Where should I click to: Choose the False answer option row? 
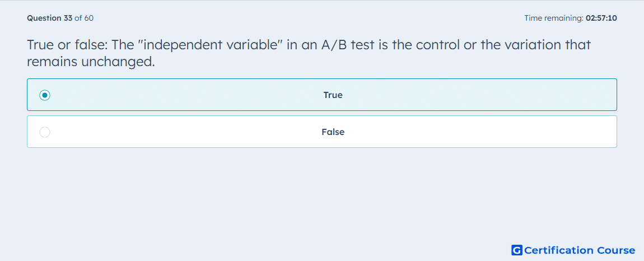[322, 132]
